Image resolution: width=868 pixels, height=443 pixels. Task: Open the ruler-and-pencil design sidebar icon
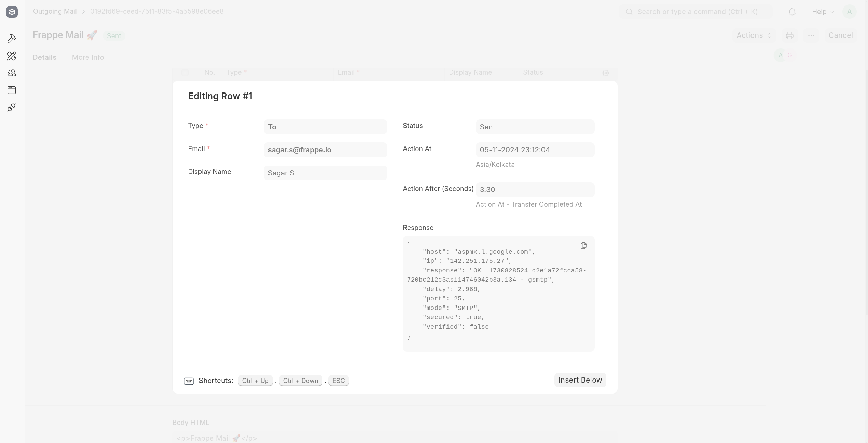point(12,56)
